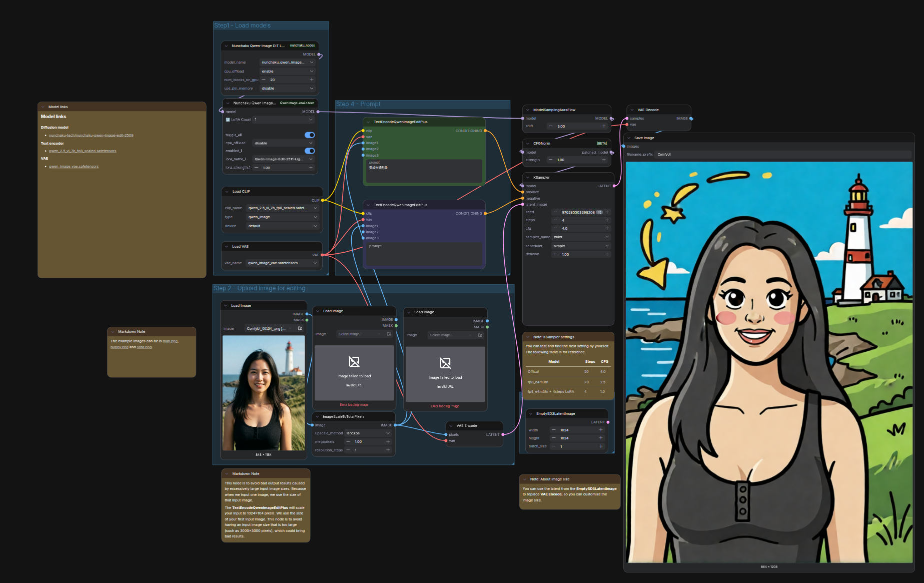
Task: Turn off the toggle_all switch
Action: click(x=310, y=135)
